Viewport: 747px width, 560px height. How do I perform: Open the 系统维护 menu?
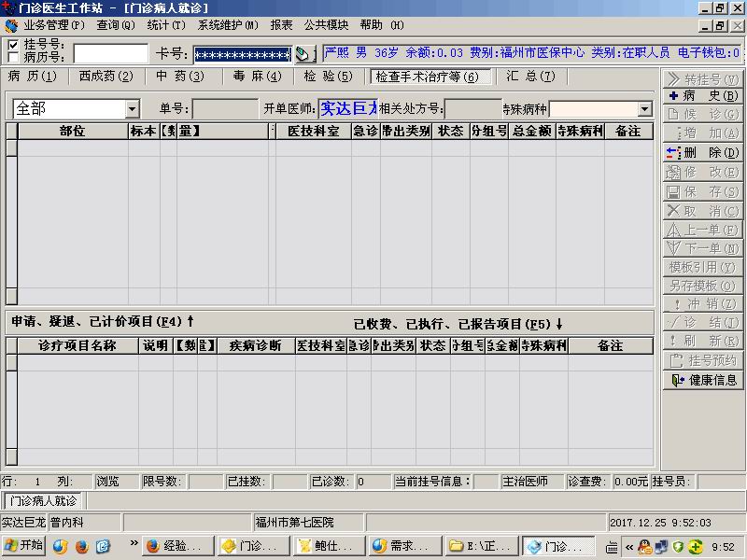(x=227, y=25)
